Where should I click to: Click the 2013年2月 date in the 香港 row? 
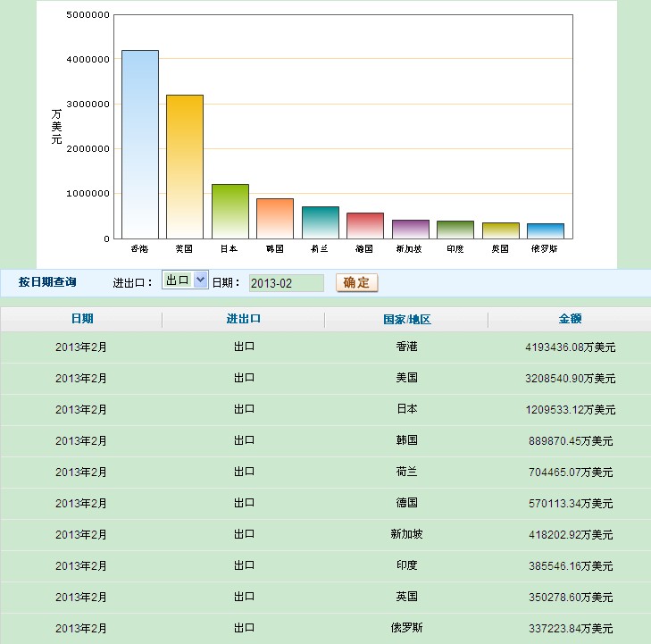tap(81, 347)
